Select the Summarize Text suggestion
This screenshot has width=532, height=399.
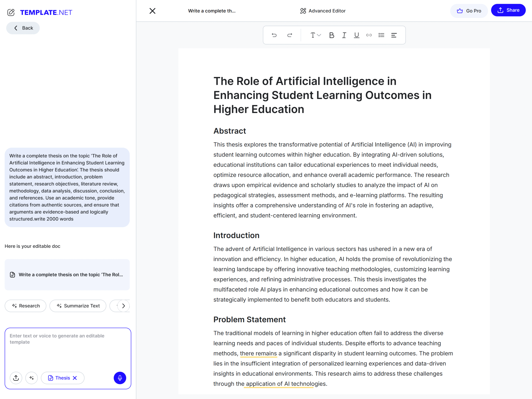coord(78,306)
